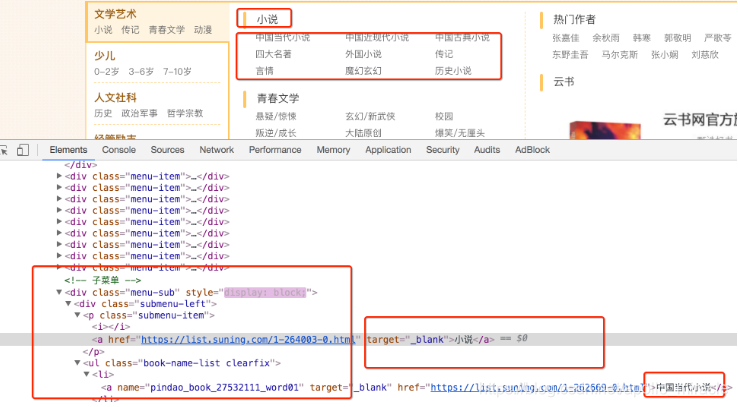Open the 玄幻/新武侠 link
Screen dimensions: 738x407
(x=370, y=116)
